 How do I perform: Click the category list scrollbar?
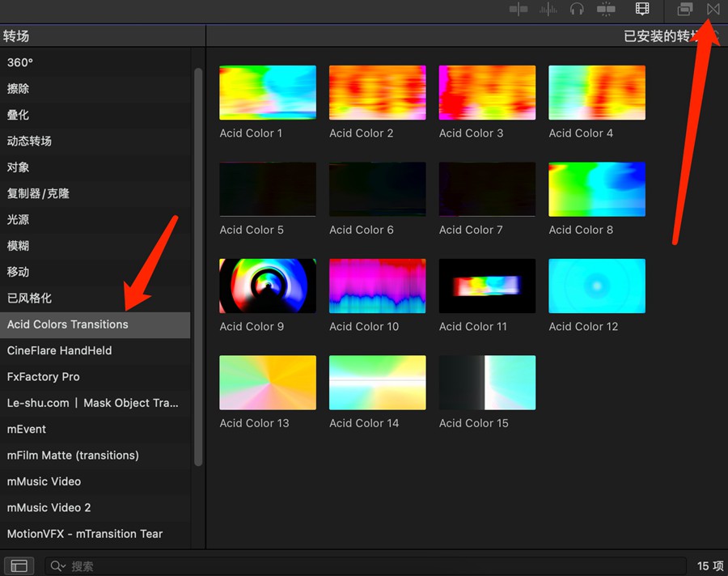click(198, 267)
